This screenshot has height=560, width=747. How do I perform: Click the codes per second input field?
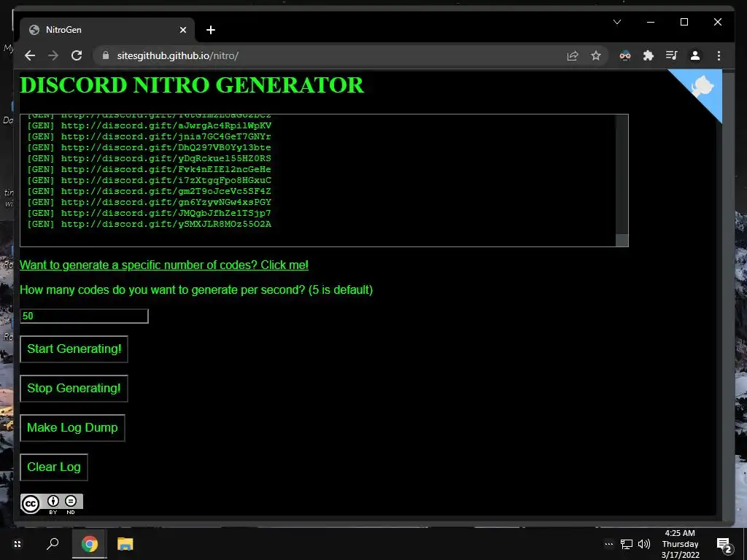(x=85, y=316)
